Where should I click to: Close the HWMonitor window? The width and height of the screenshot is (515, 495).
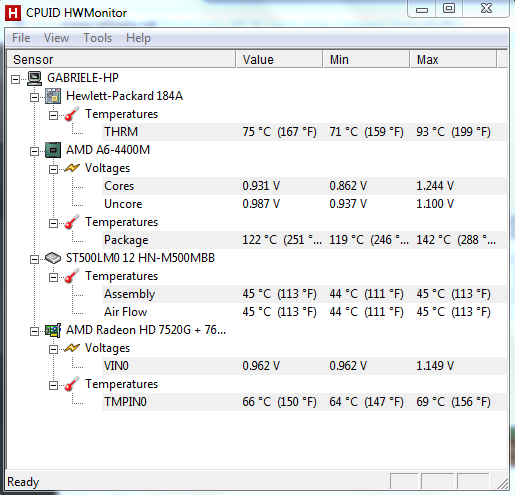486,9
